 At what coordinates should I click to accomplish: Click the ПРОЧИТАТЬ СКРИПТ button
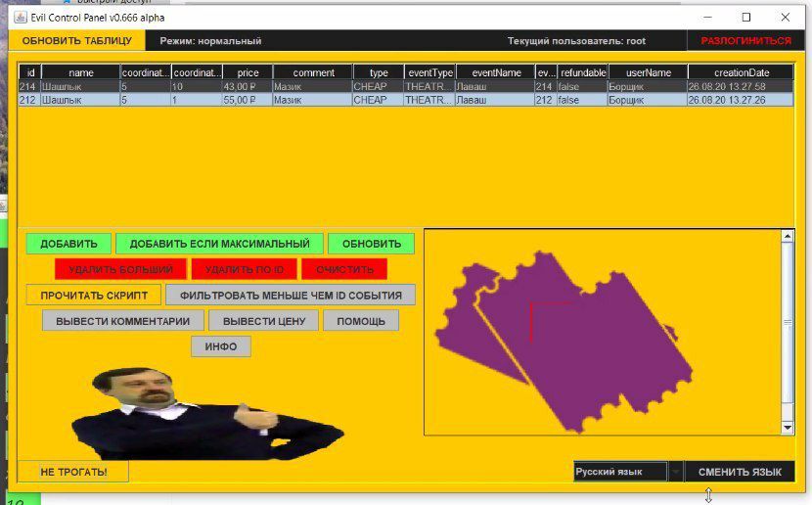tap(94, 296)
